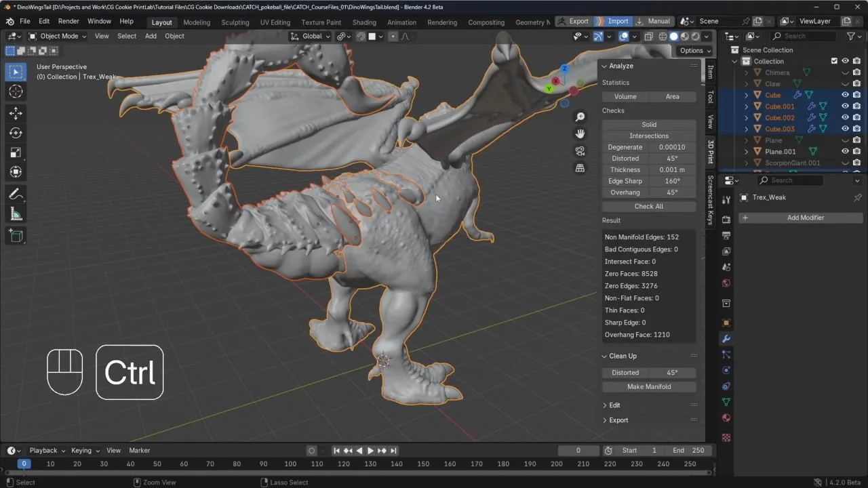Toggle snapping magnet in header
Viewport: 868px width, 488px height.
pyautogui.click(x=361, y=36)
